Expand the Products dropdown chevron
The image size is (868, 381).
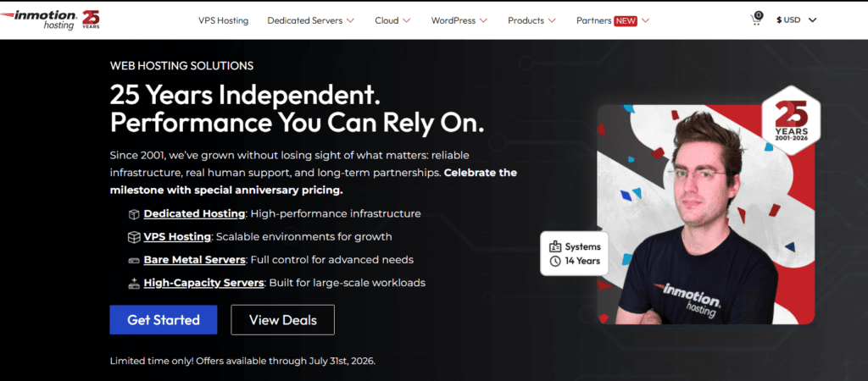(552, 21)
